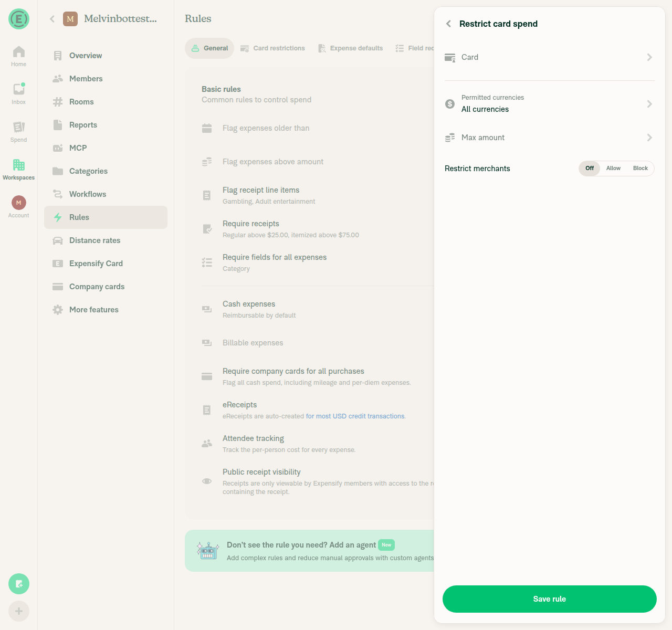Open the Account avatar icon
Image resolution: width=672 pixels, height=630 pixels.
(19, 202)
